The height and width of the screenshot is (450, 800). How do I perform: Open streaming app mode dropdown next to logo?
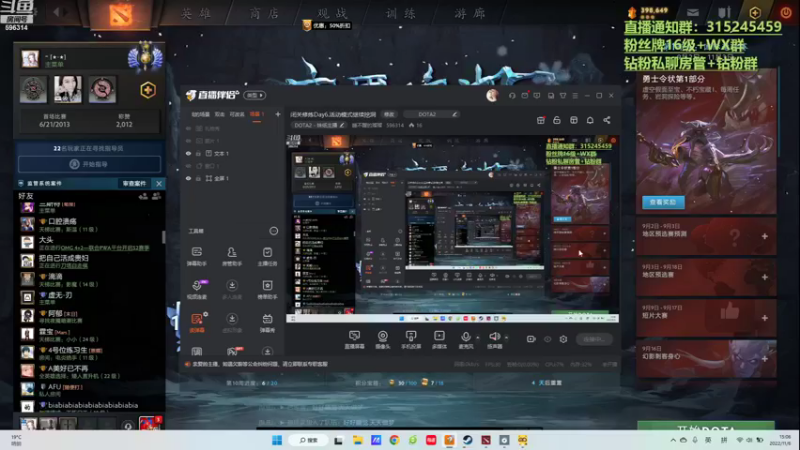(x=255, y=95)
